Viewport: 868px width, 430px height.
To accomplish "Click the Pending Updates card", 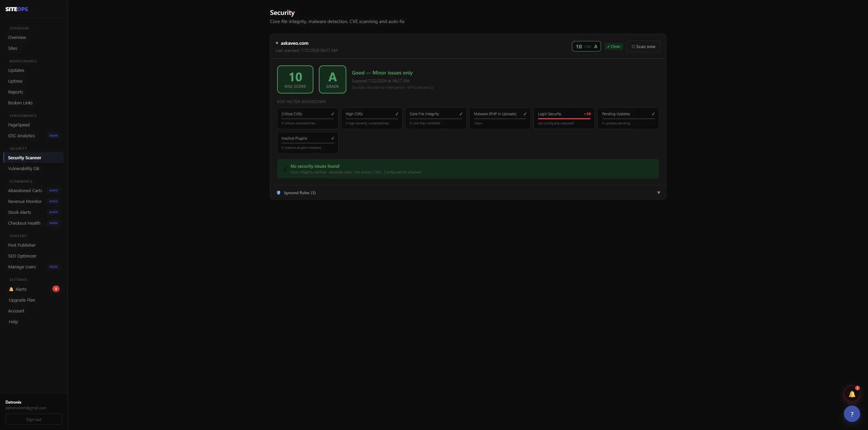I will click(x=628, y=118).
